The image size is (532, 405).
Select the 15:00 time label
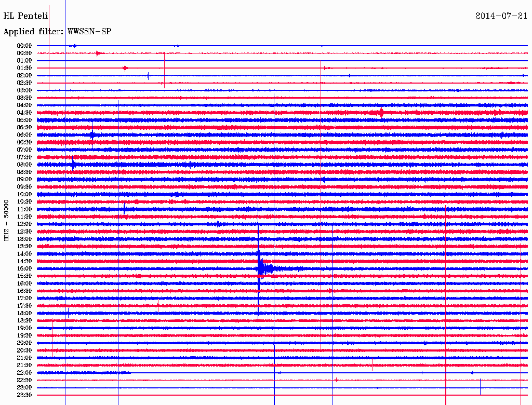(x=24, y=268)
